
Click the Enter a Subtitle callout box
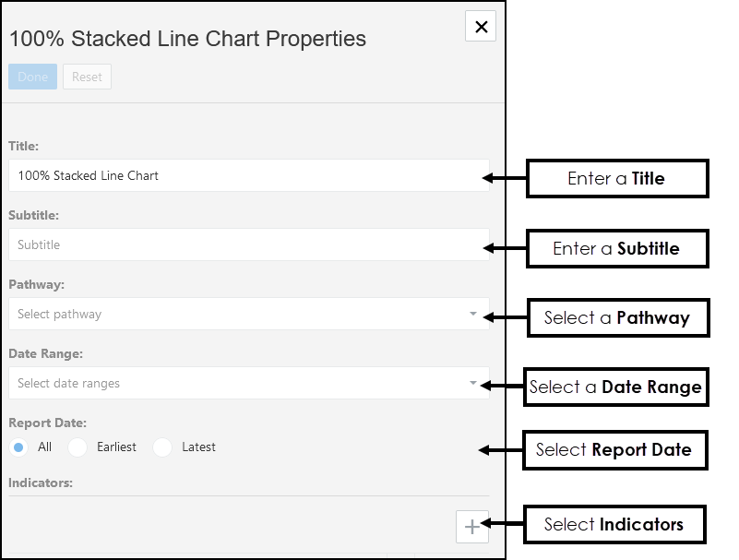click(x=616, y=249)
